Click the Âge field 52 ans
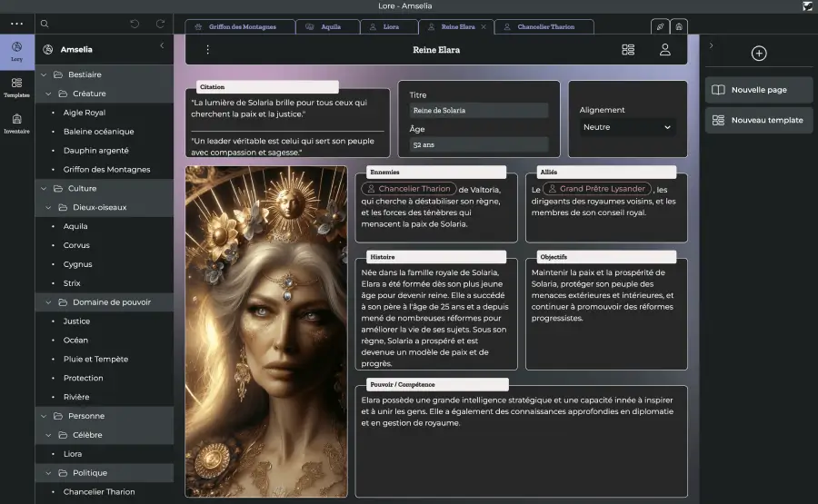Image resolution: width=818 pixels, height=504 pixels. point(478,144)
